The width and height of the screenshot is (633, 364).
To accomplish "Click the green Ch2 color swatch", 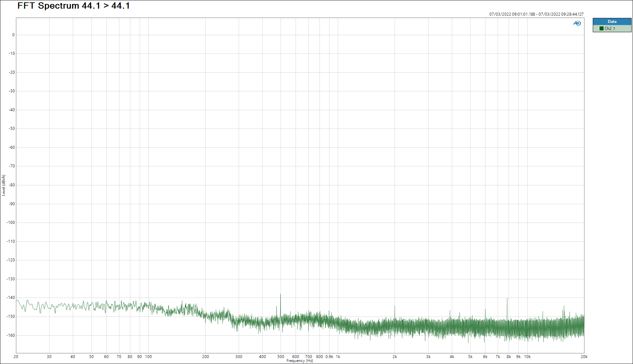I will point(601,29).
